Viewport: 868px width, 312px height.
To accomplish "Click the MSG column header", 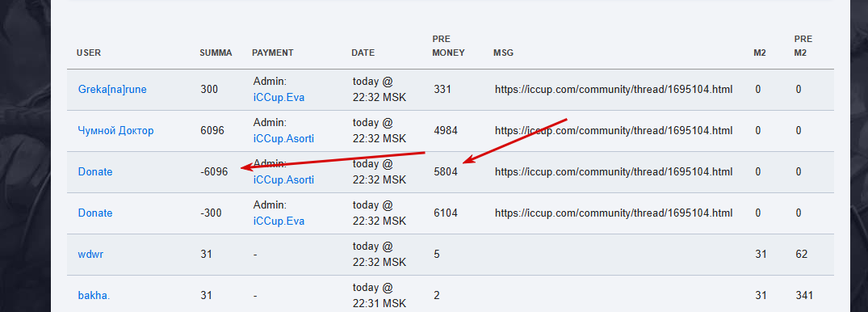I will pos(503,53).
